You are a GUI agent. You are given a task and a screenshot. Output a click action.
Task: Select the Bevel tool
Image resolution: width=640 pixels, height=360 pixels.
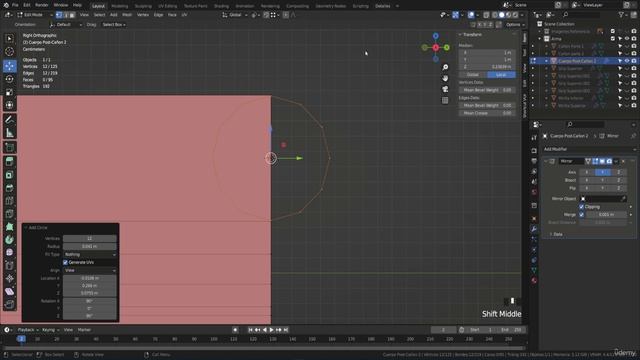9,188
